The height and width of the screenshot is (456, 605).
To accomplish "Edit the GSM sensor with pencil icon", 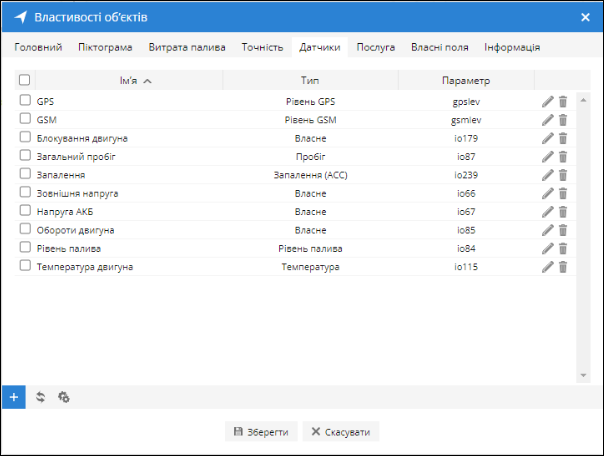I will tap(548, 120).
